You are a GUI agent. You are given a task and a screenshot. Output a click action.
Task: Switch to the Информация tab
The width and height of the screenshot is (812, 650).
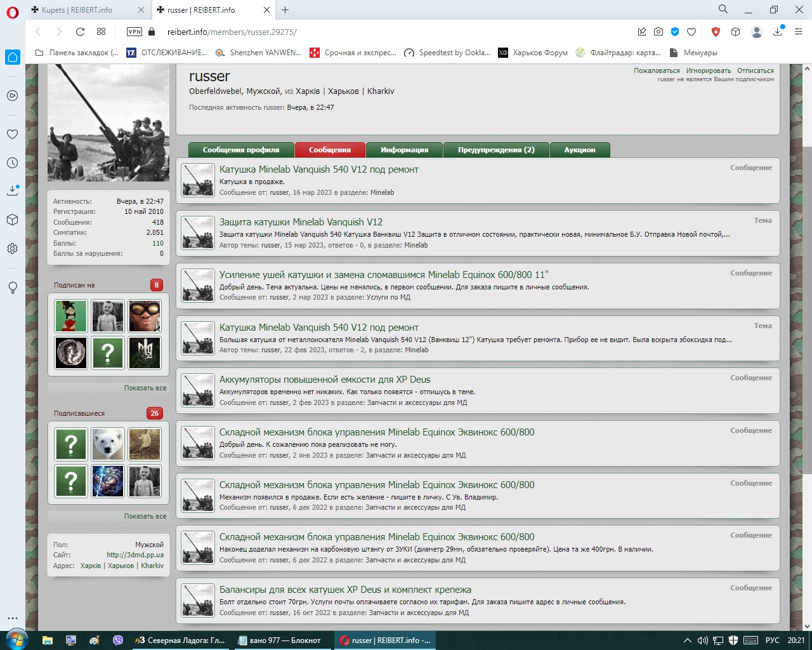point(404,150)
